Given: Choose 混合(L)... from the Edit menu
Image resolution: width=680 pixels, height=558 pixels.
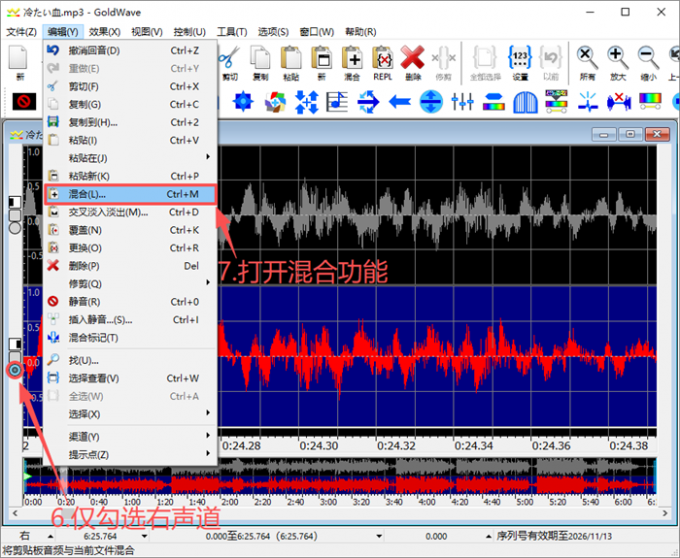Looking at the screenshot, I should click(x=130, y=194).
